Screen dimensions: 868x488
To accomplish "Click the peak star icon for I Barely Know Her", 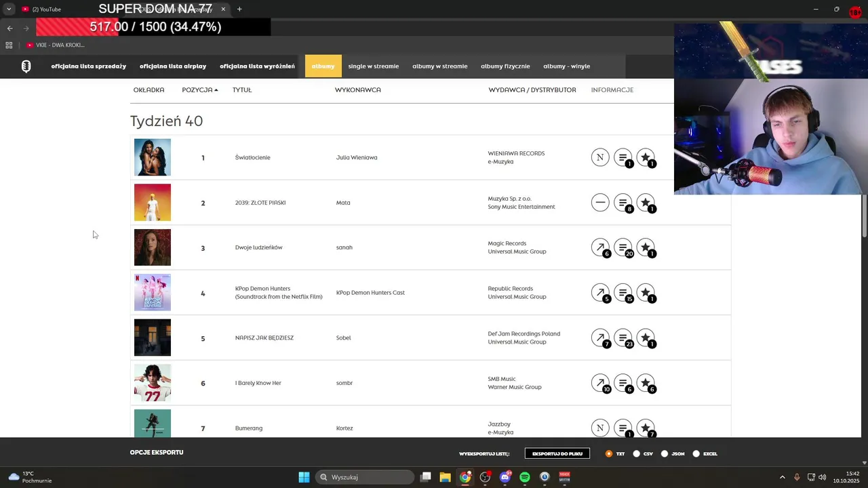I will click(646, 383).
